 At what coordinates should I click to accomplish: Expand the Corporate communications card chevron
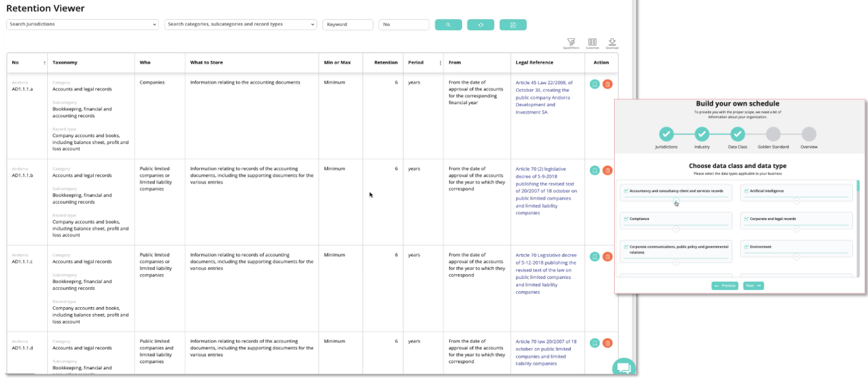676,262
